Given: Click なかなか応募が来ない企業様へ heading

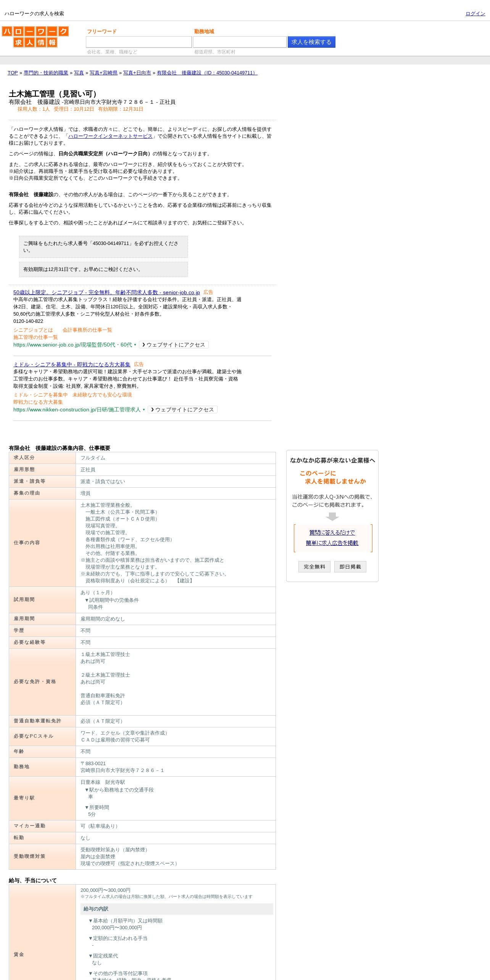Looking at the screenshot, I should [x=332, y=460].
